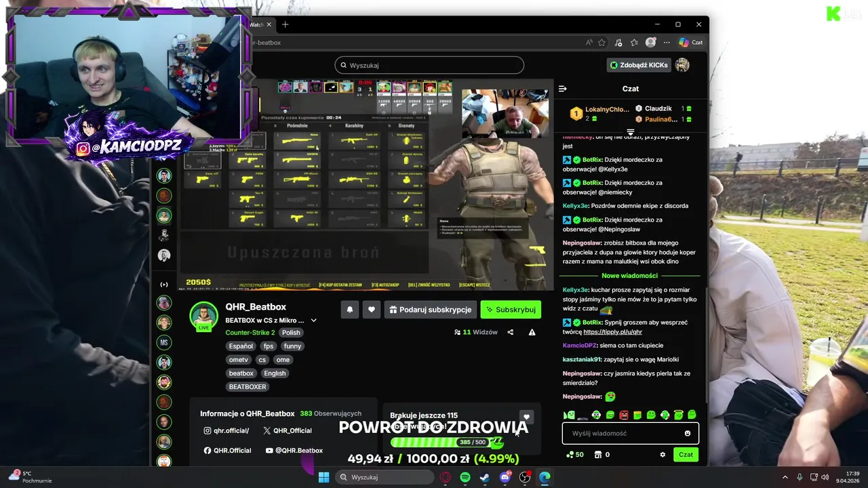Click LokalnyChlo top gifter entry
This screenshot has height=488, width=868.
coord(599,114)
